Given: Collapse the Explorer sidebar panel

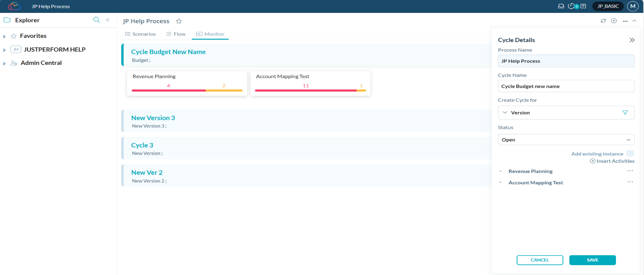Looking at the screenshot, I should pos(108,20).
